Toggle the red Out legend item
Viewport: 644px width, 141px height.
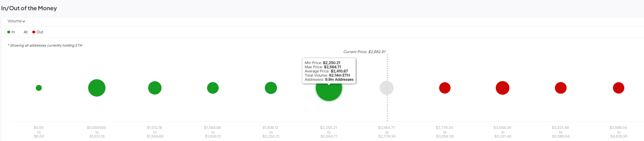(38, 32)
